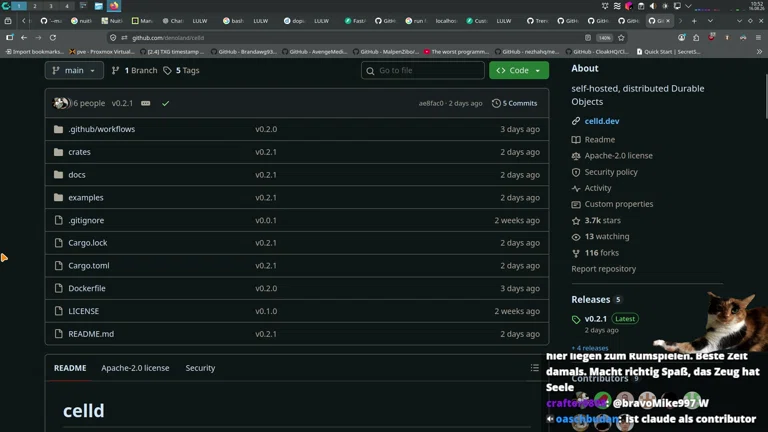Open the main branch dropdown
The height and width of the screenshot is (432, 768).
point(74,71)
